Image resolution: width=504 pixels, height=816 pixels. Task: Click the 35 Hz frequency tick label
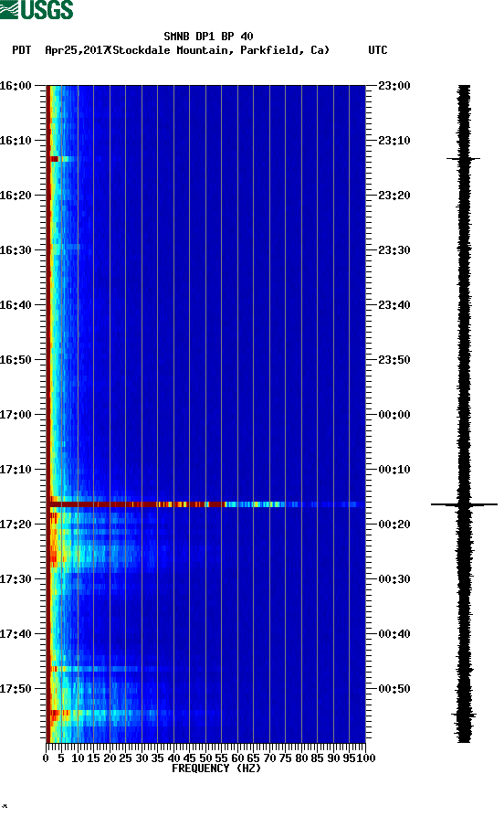[x=158, y=758]
